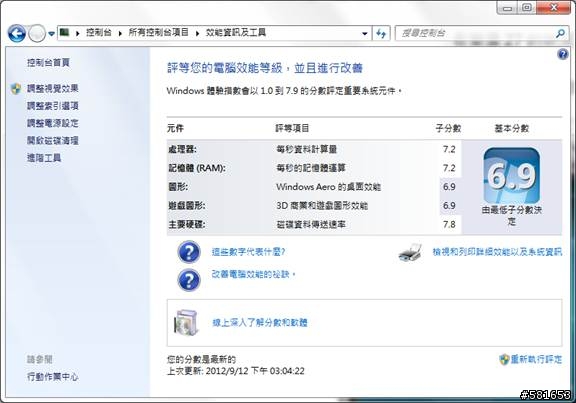Click the magnifier search icon
This screenshot has width=576, height=403.
[560, 33]
